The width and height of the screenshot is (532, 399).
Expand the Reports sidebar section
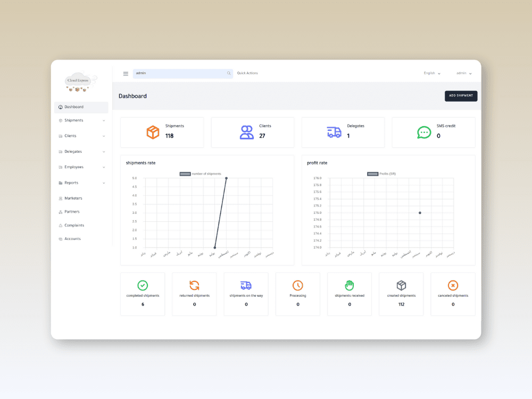click(x=81, y=183)
